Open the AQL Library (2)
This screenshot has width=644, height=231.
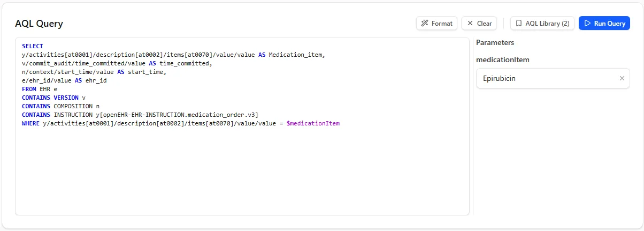542,23
